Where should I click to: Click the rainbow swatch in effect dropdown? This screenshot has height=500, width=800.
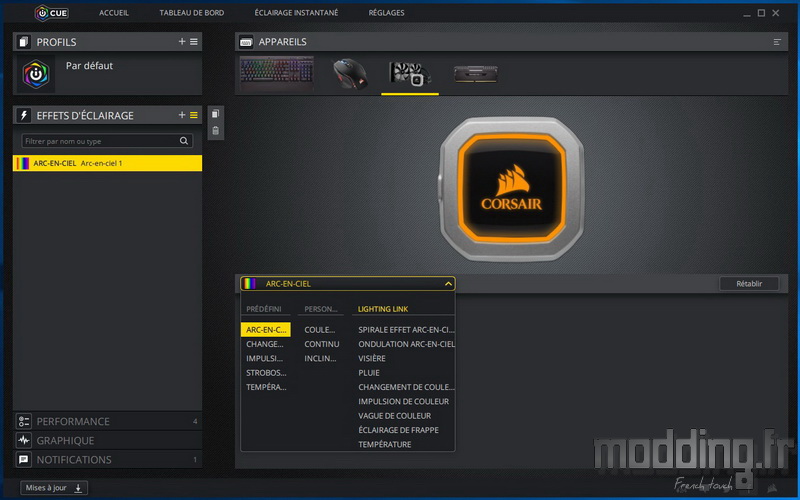coord(250,284)
